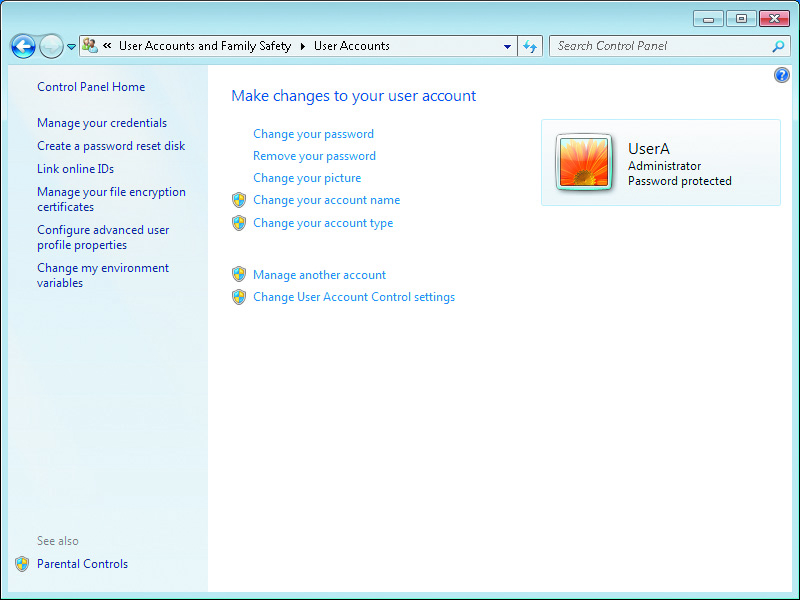
Task: Click the shield beside User Account Control settings
Action: (239, 297)
